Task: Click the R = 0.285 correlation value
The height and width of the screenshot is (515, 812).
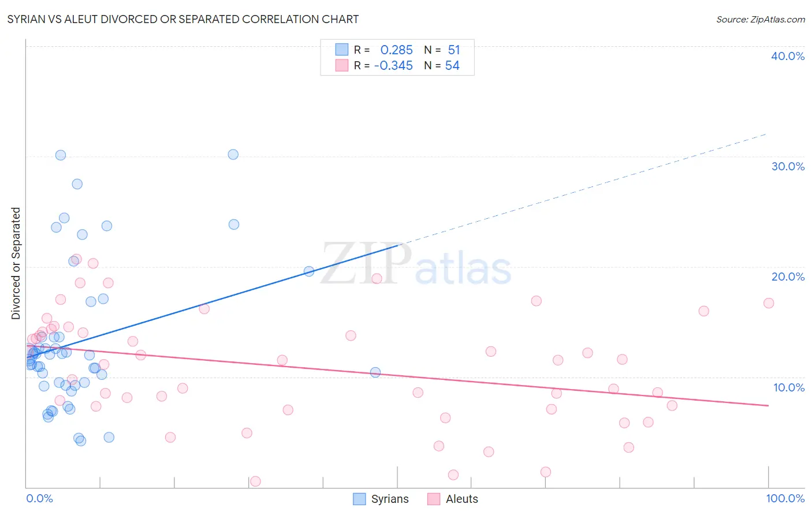Action: 383,50
